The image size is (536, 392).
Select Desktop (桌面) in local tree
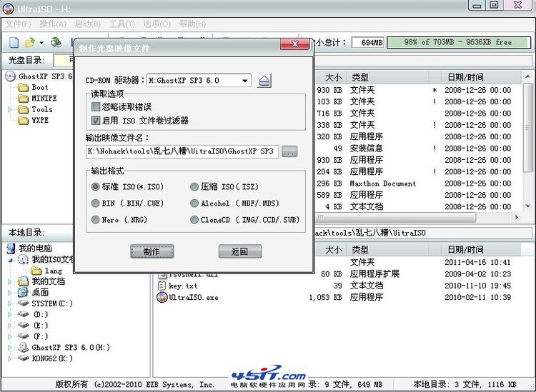pos(33,292)
